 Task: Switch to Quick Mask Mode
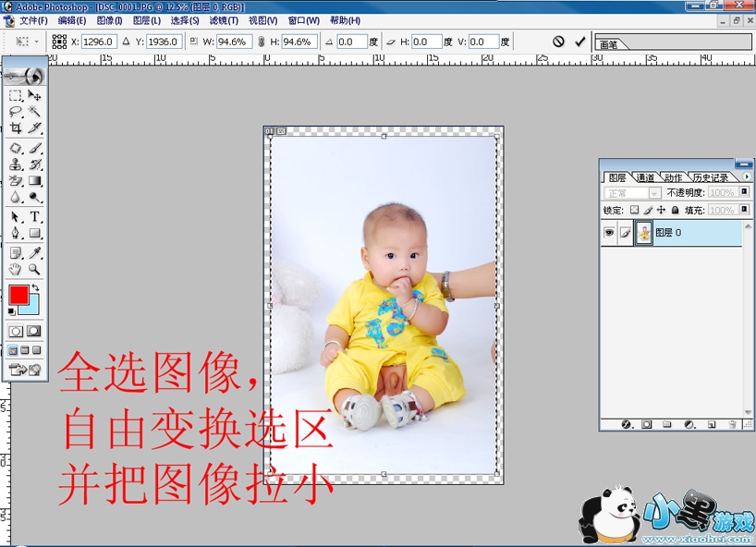[34, 331]
